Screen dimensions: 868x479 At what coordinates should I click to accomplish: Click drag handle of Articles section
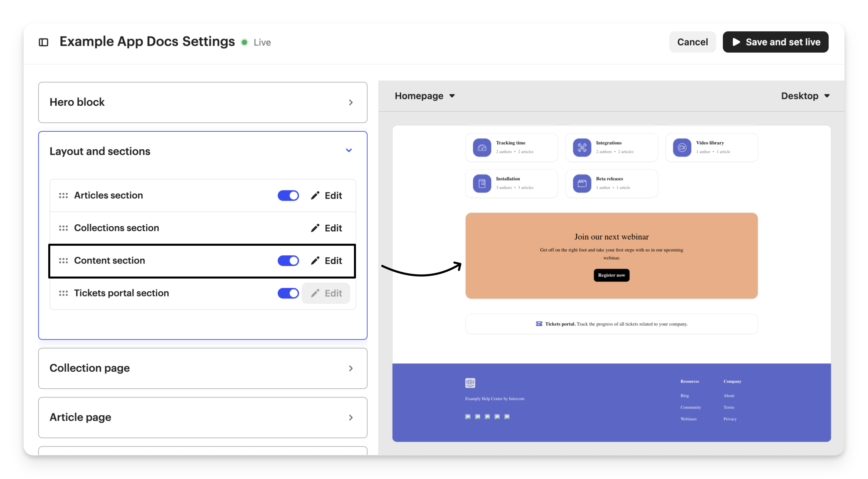(x=63, y=195)
